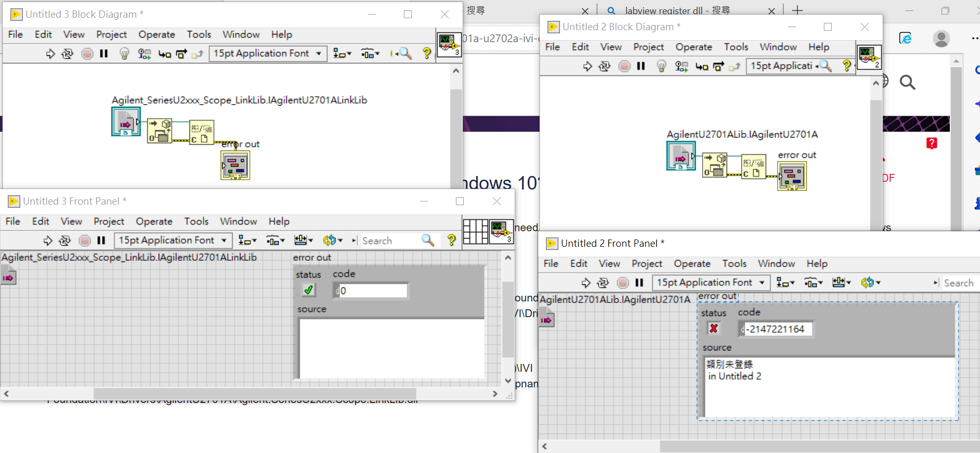The image size is (980, 453).
Task: Open Reorder dropdown in Untitled 2 Front Panel
Action: tap(871, 282)
